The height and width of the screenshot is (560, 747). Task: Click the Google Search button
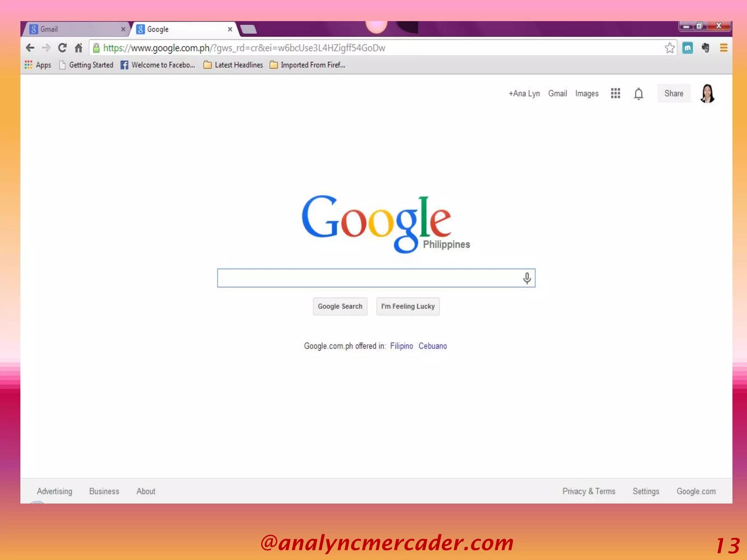[x=340, y=306]
